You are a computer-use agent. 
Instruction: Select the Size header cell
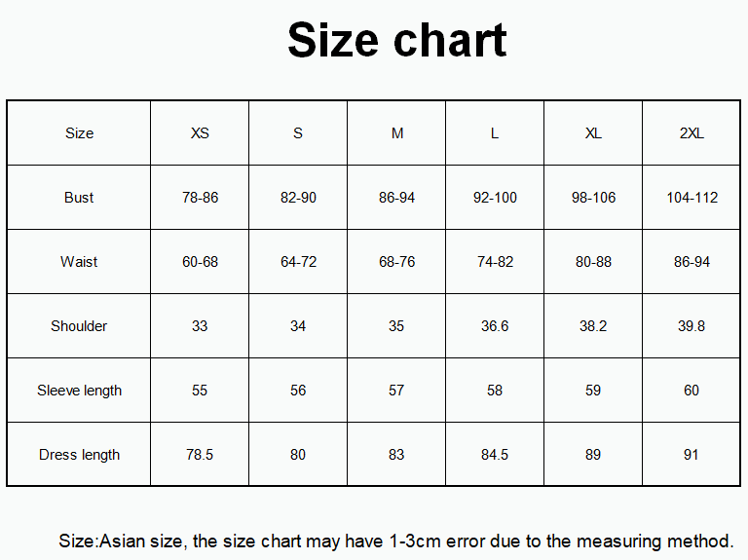[79, 133]
